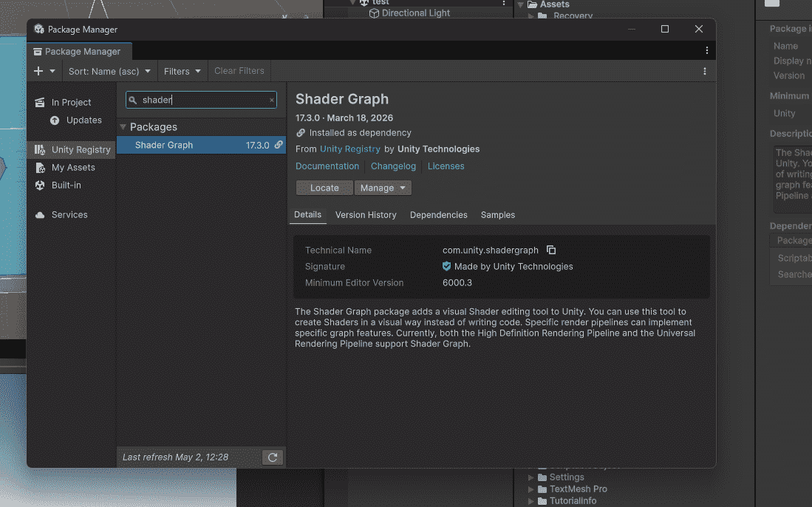Image resolution: width=812 pixels, height=507 pixels.
Task: Click the Installed as dependency link icon
Action: 301,133
